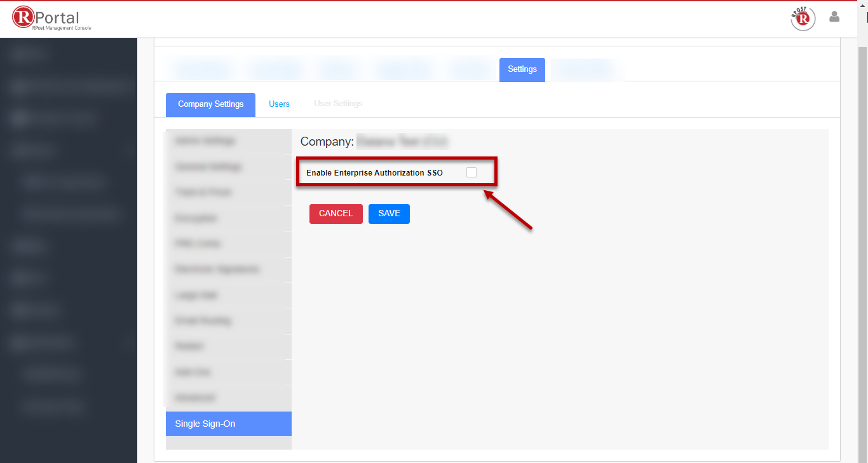
Task: Click the blue SAVE button
Action: tap(389, 214)
